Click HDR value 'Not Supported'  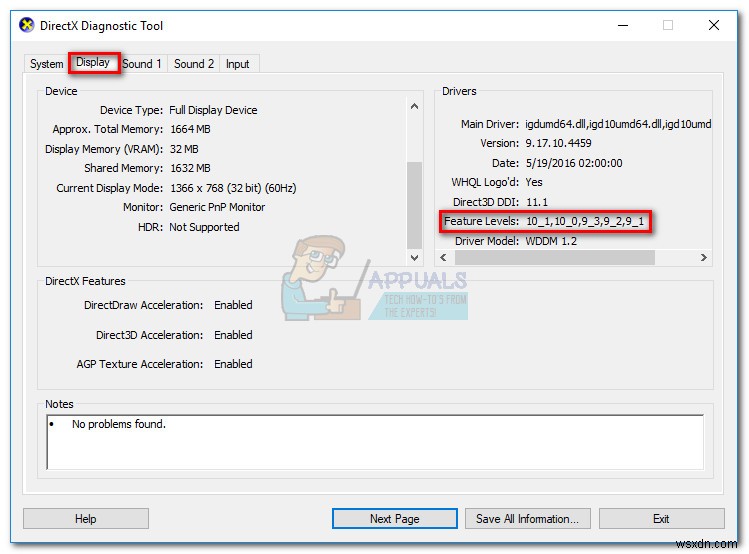[x=204, y=227]
